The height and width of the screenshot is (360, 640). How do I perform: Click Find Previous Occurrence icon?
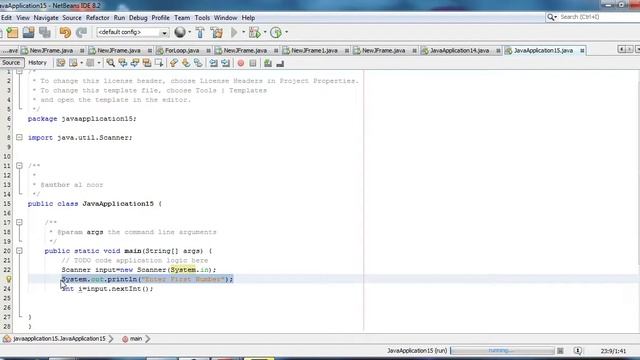click(122, 63)
